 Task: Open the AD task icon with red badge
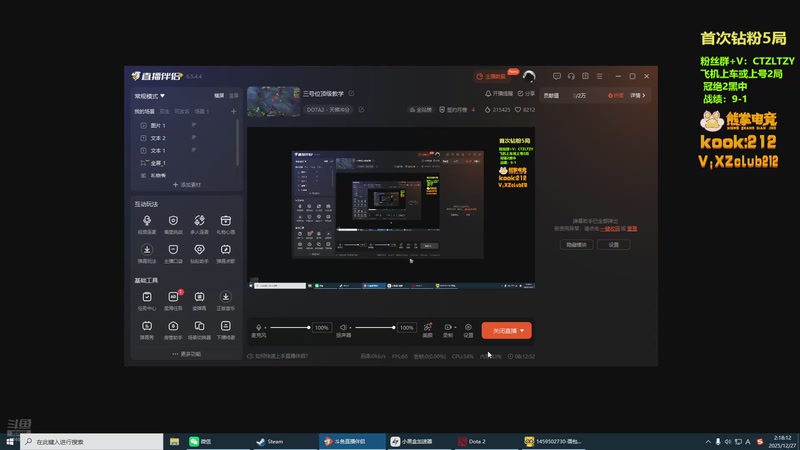pos(173,297)
